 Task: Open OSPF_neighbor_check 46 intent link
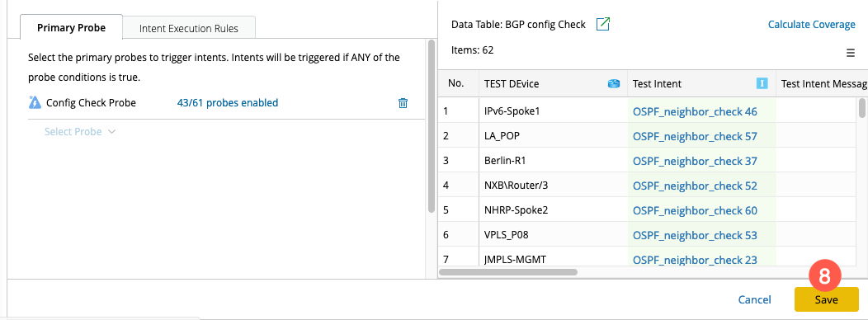point(695,112)
